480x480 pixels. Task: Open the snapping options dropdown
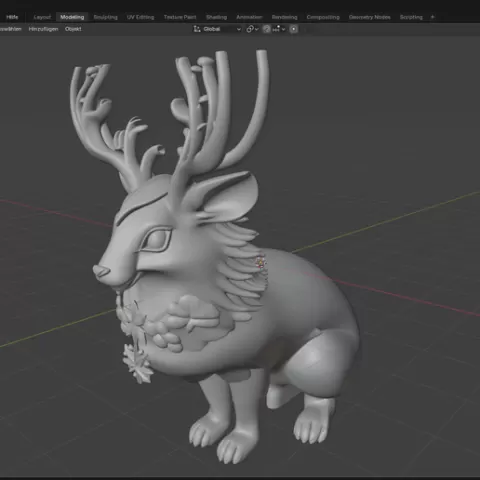pyautogui.click(x=279, y=29)
